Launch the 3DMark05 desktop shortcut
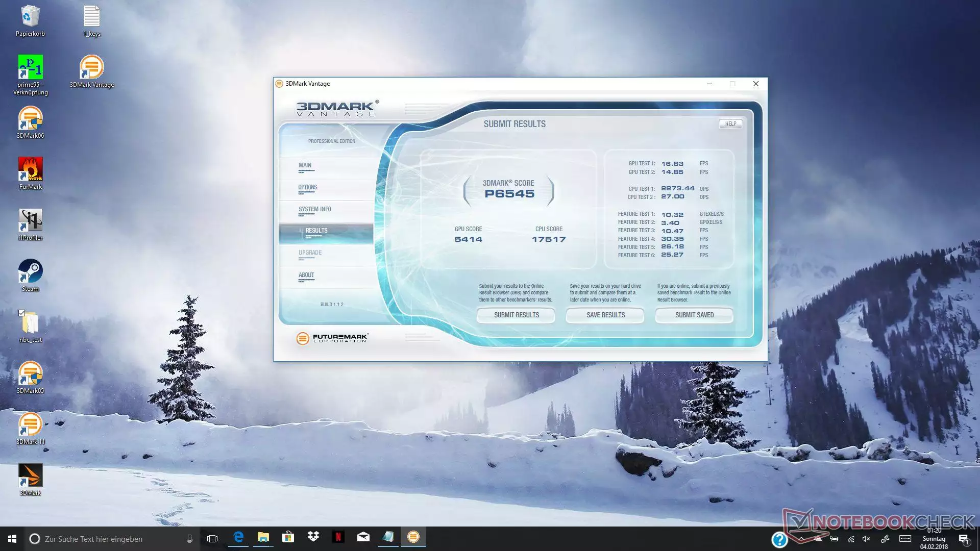Screen dimensions: 980x551 pos(30,378)
